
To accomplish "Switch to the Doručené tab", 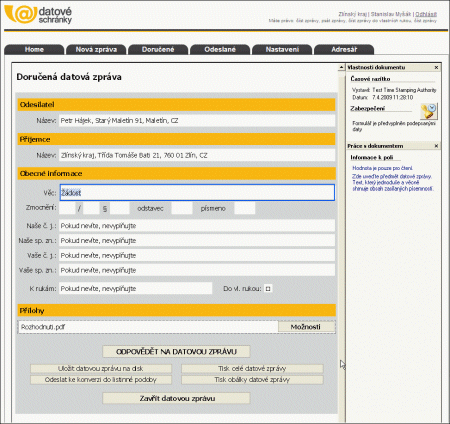I will (158, 49).
